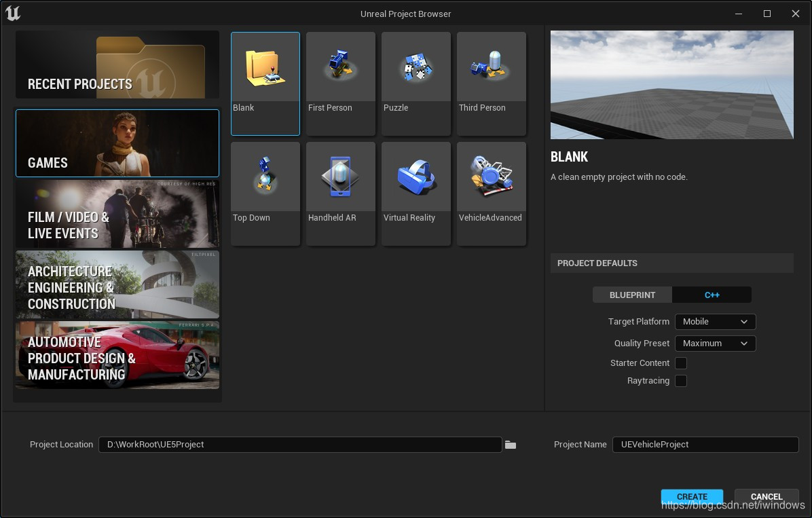The height and width of the screenshot is (518, 812).
Task: Click the Cancel button
Action: [767, 497]
